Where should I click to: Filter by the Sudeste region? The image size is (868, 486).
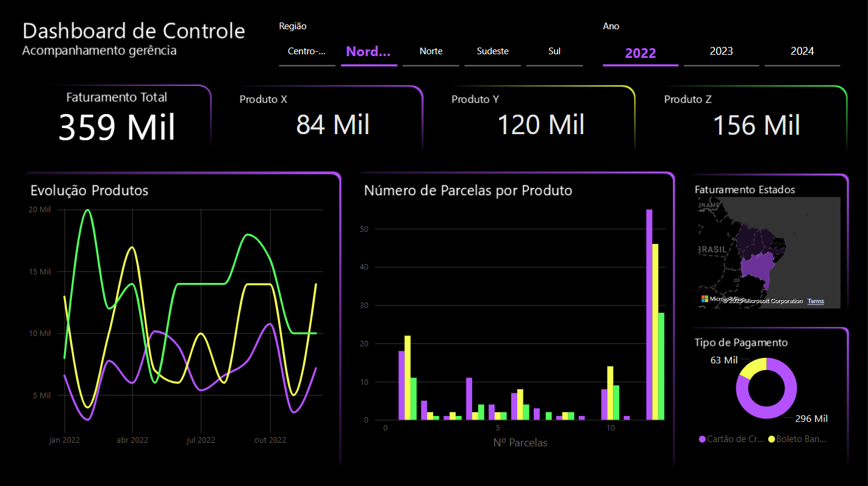492,52
